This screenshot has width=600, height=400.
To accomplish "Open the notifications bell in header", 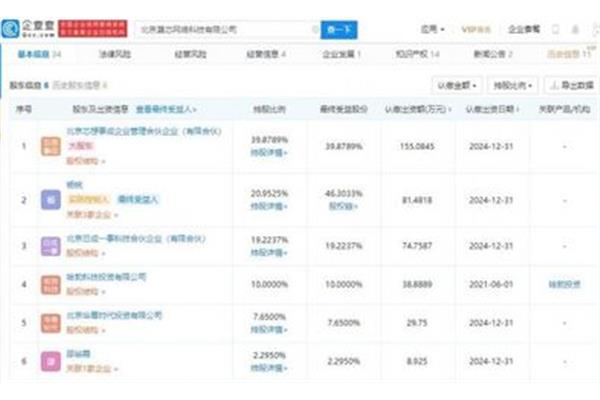I will coord(575,29).
